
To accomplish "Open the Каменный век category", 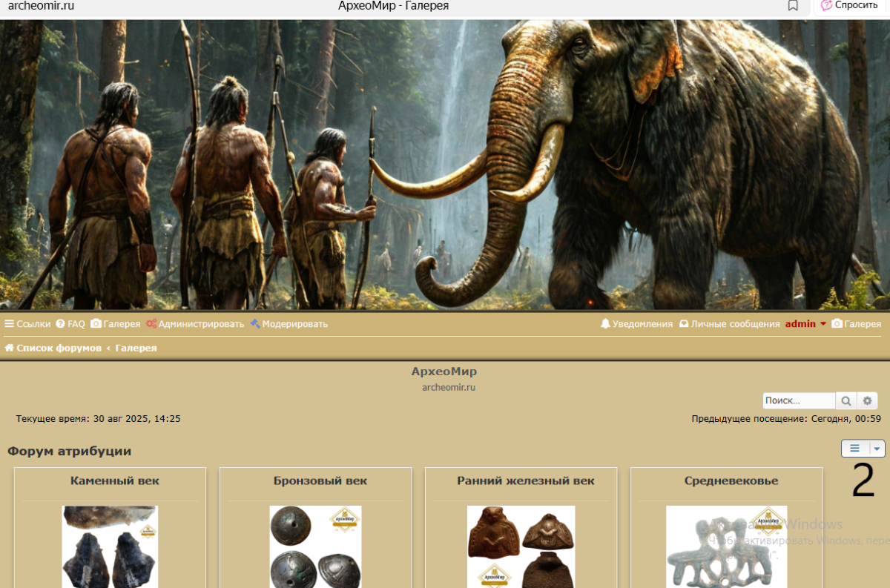I will point(114,480).
